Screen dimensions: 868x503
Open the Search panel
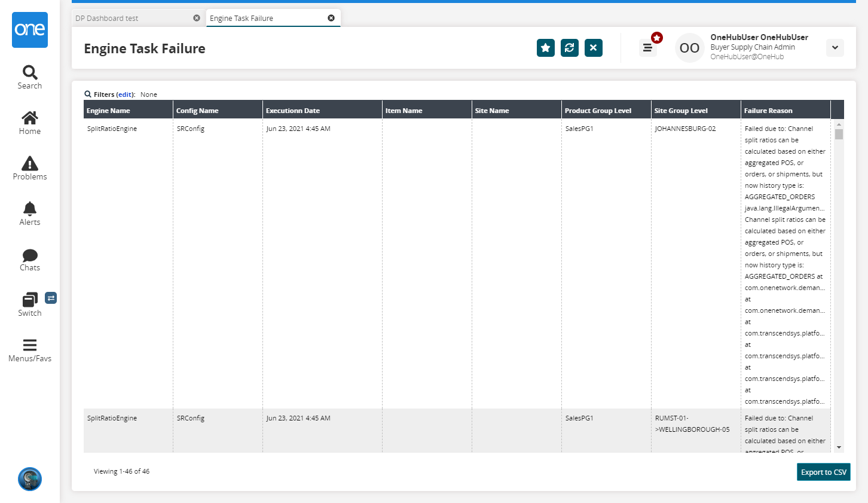click(30, 77)
